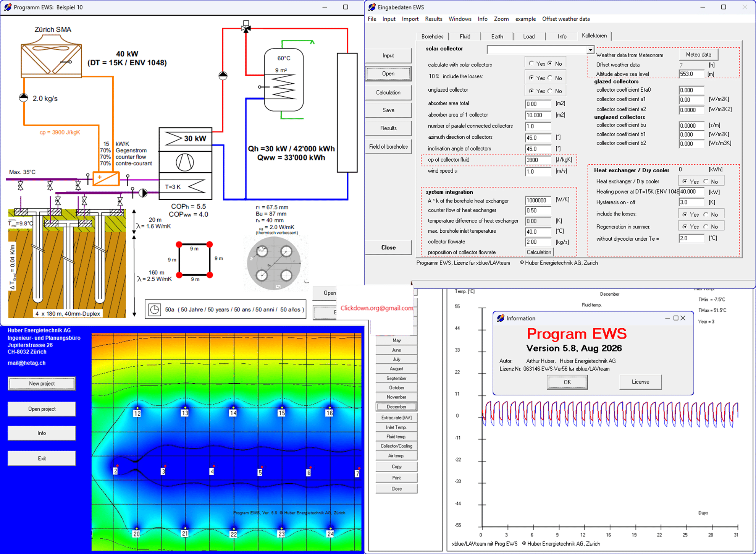The image size is (756, 554).
Task: Click the Information dialog title icon
Action: [501, 318]
